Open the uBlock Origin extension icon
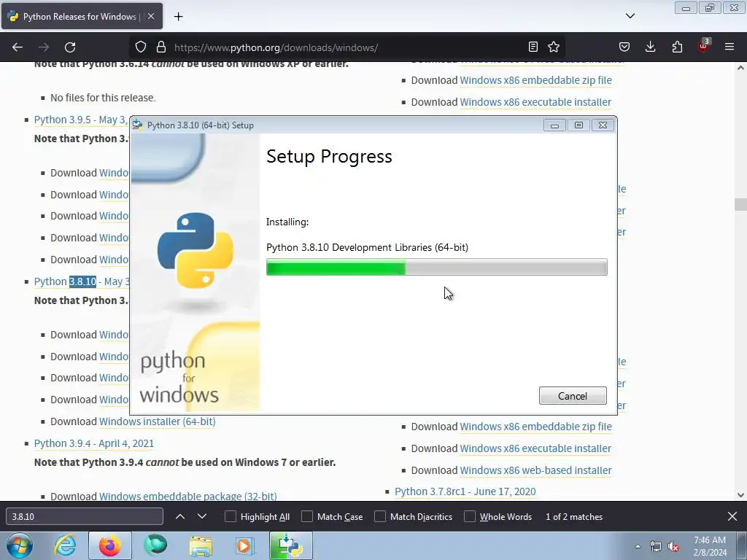The height and width of the screenshot is (560, 747). pos(703,46)
